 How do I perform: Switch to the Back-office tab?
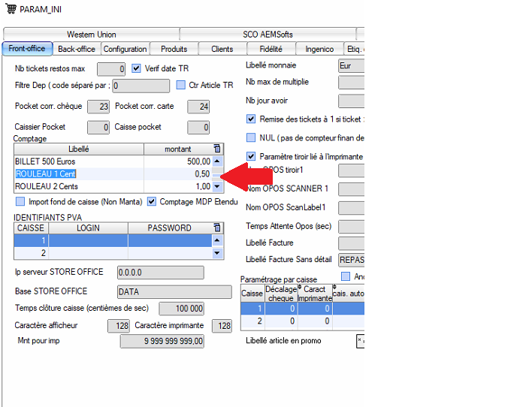pos(77,49)
